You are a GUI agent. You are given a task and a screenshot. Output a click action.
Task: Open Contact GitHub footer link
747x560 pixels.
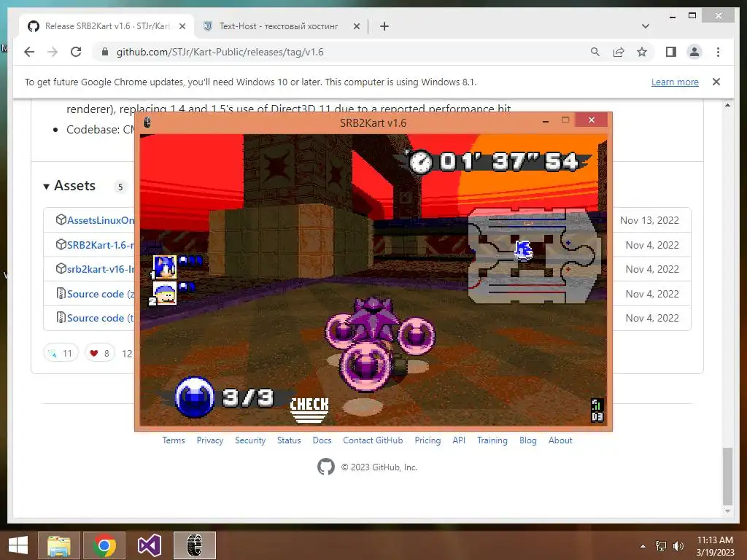click(373, 440)
